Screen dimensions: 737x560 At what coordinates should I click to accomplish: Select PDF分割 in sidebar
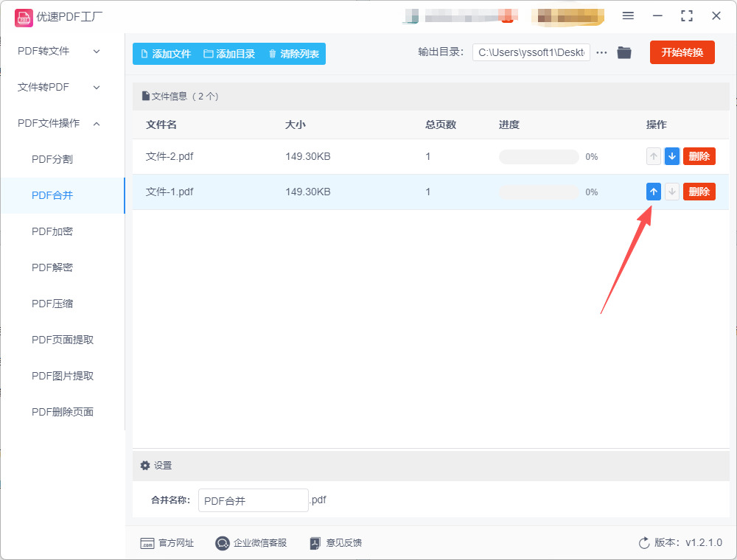click(52, 159)
